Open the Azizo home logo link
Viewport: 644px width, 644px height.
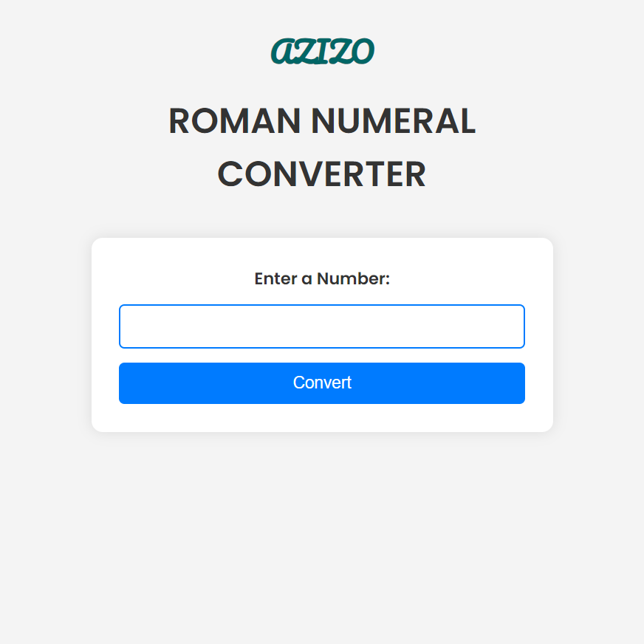coord(322,51)
